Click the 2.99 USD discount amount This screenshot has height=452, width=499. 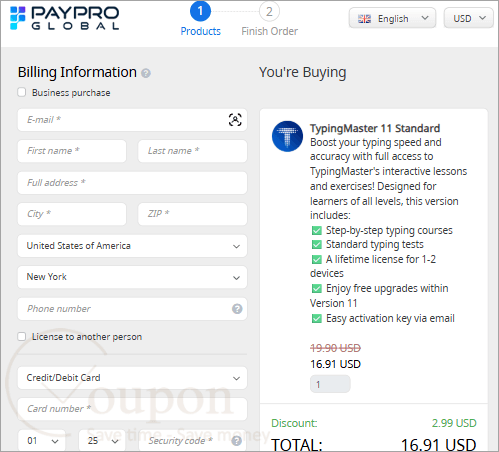(x=454, y=423)
